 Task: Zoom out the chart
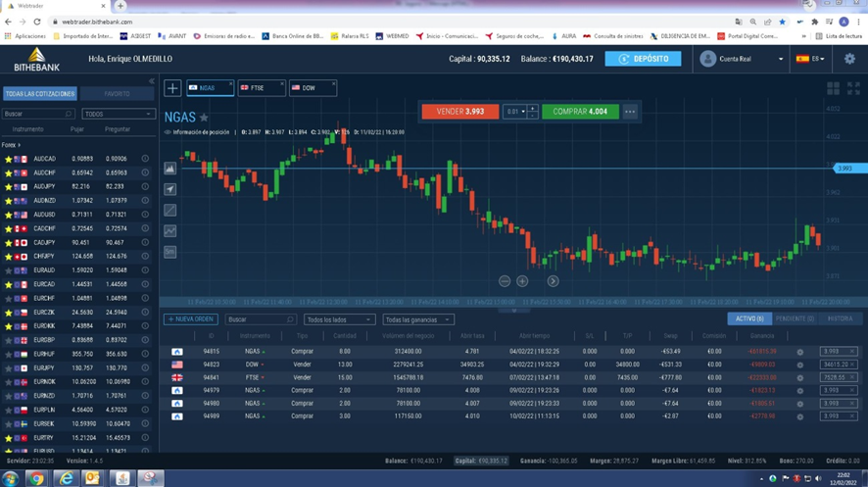coord(505,281)
